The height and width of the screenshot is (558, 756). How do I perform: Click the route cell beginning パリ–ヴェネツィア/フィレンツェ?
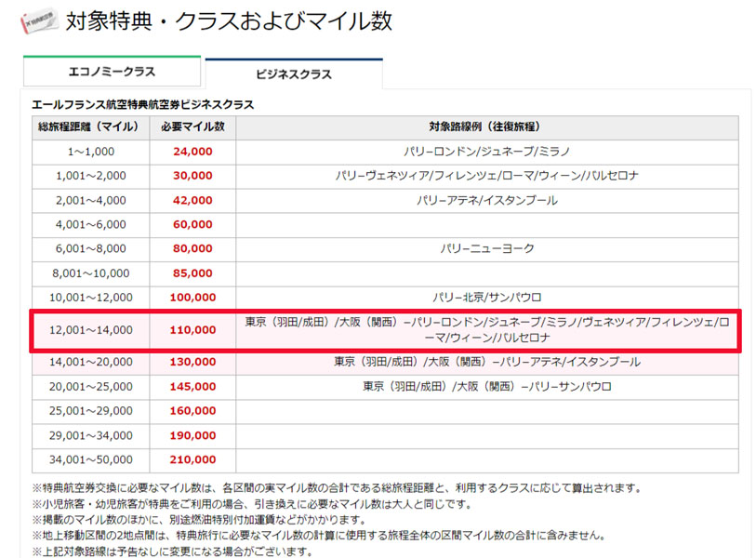coord(487,176)
